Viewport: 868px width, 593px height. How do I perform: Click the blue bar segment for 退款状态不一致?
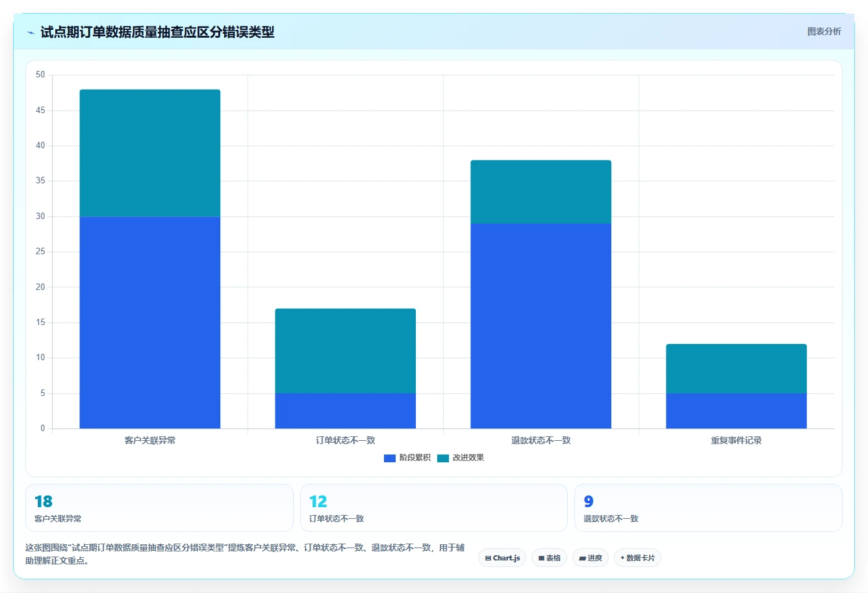541,326
